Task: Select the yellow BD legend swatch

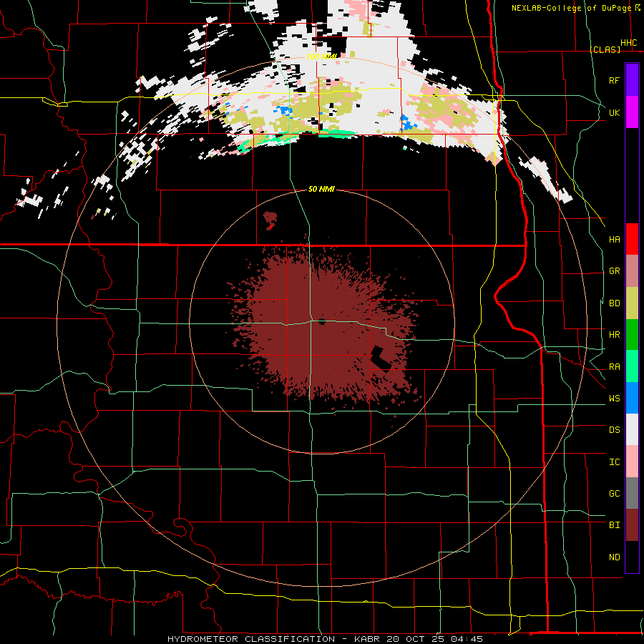Action: click(x=632, y=303)
